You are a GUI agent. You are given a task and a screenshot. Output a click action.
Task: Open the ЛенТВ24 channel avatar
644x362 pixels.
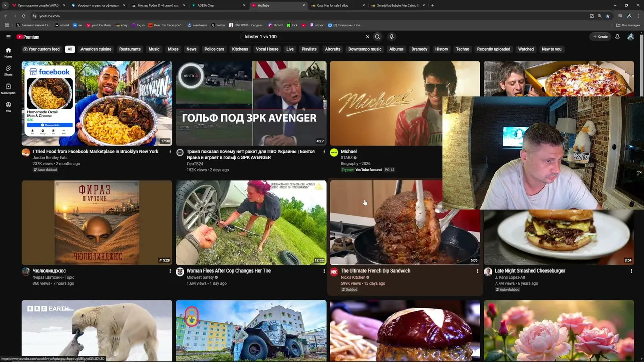180,153
